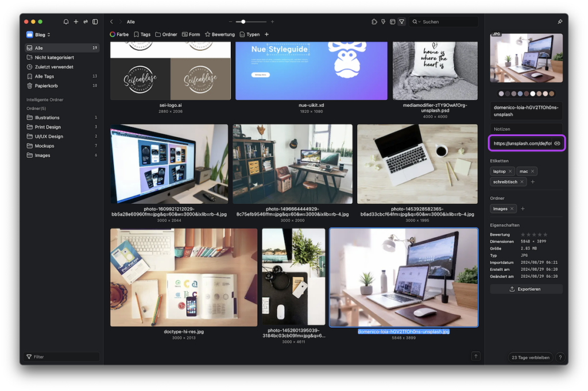Pin the inspector panel with the pin icon
The width and height of the screenshot is (588, 391).
[560, 22]
